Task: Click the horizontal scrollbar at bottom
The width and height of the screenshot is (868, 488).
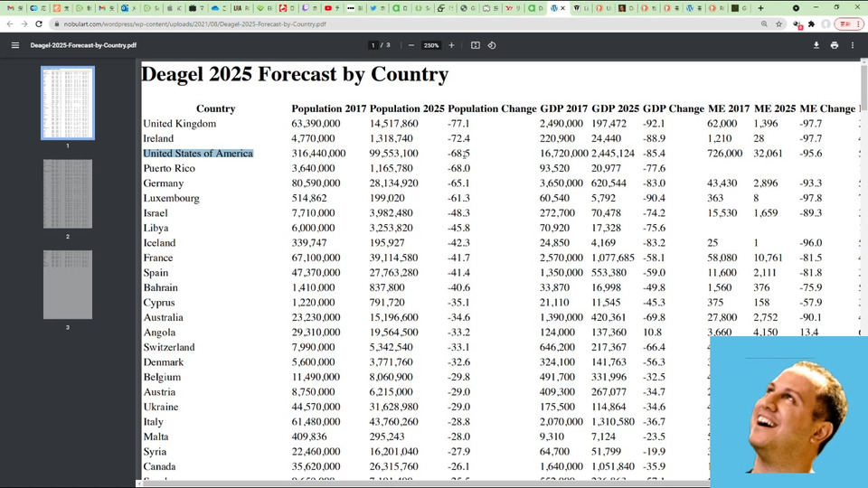Action: tap(423, 483)
